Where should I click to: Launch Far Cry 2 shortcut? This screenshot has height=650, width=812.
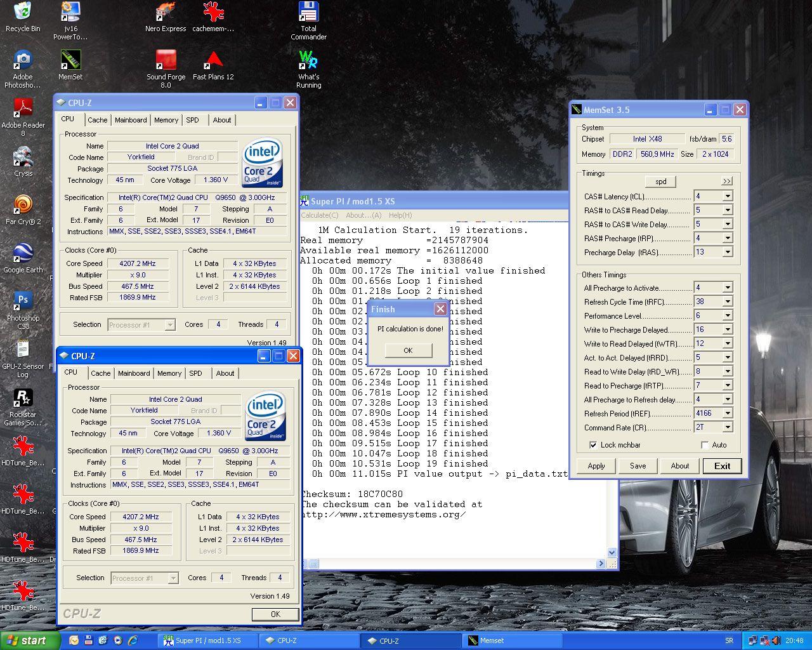point(23,210)
